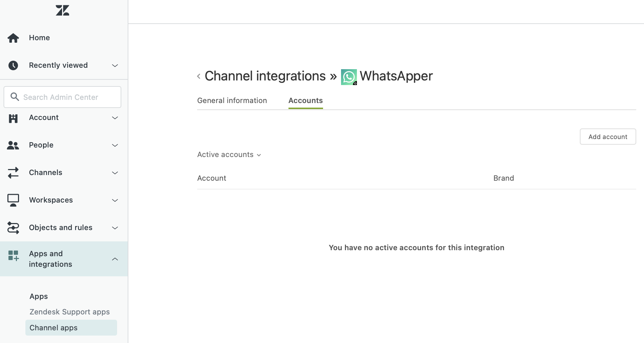644x343 pixels.
Task: Select Channel apps in sidebar
Action: tap(71, 328)
